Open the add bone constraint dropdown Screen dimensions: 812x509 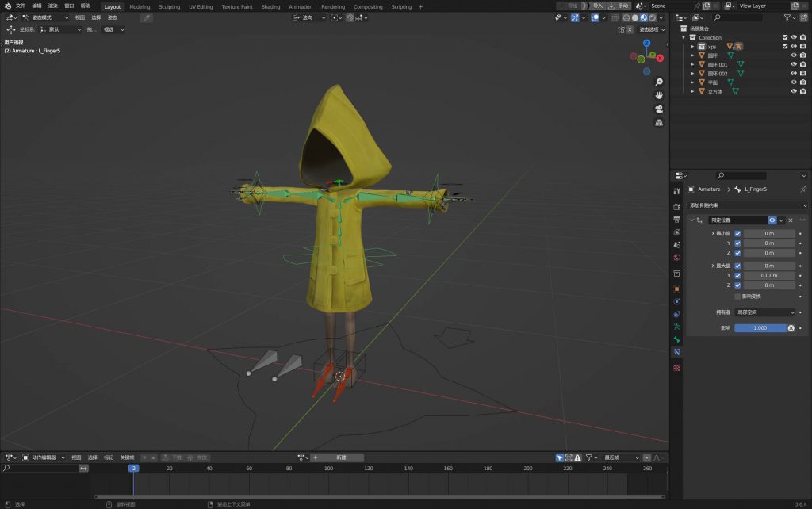(747, 205)
